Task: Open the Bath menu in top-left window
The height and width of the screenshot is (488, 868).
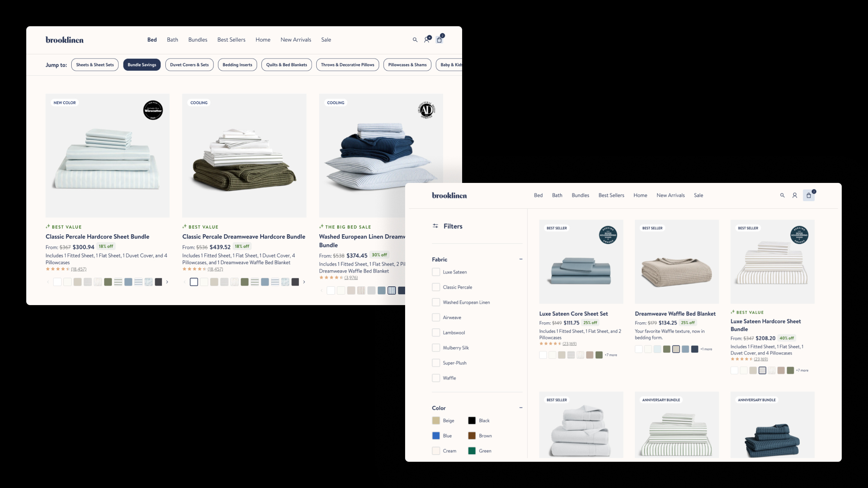Action: point(173,40)
